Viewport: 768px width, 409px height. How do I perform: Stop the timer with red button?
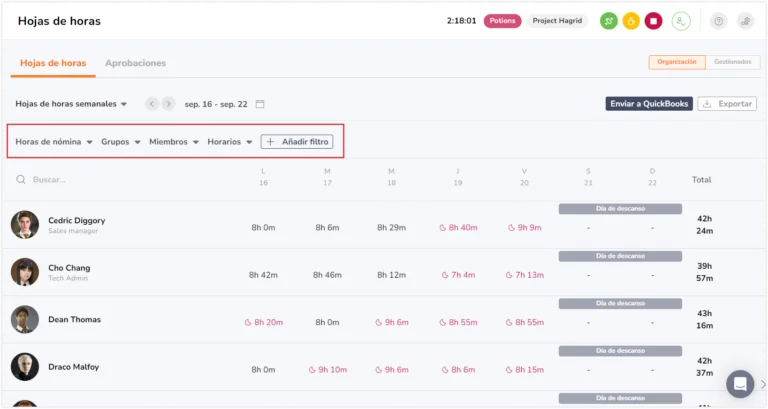[x=653, y=21]
